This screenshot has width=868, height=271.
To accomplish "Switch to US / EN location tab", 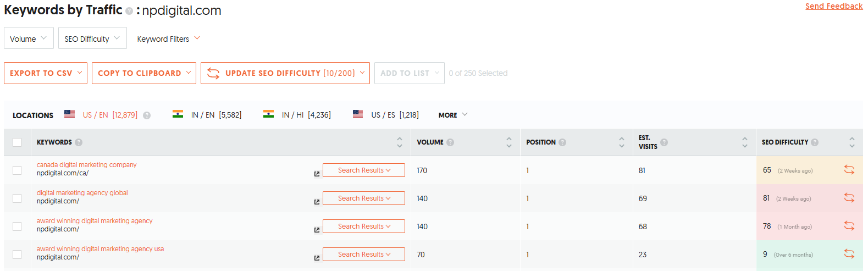I will pos(110,115).
